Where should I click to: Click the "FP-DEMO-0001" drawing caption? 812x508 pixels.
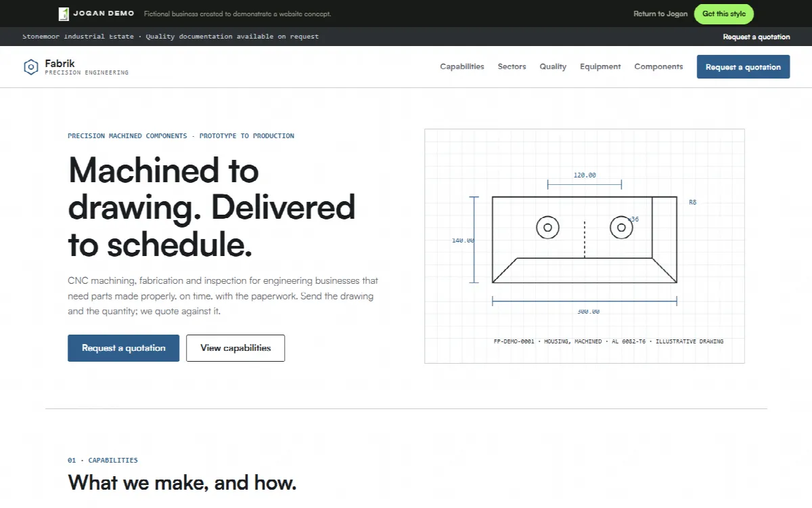point(608,341)
